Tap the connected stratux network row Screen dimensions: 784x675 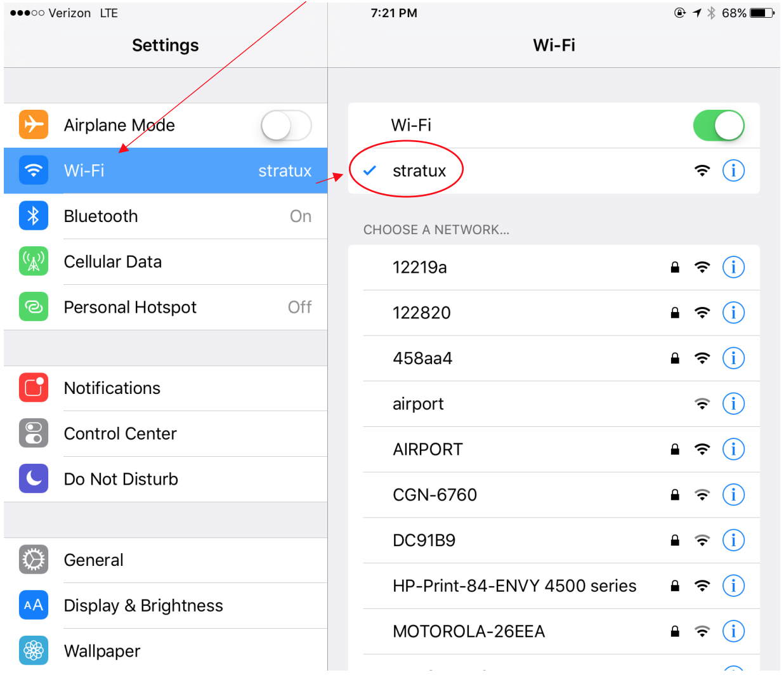(x=554, y=171)
